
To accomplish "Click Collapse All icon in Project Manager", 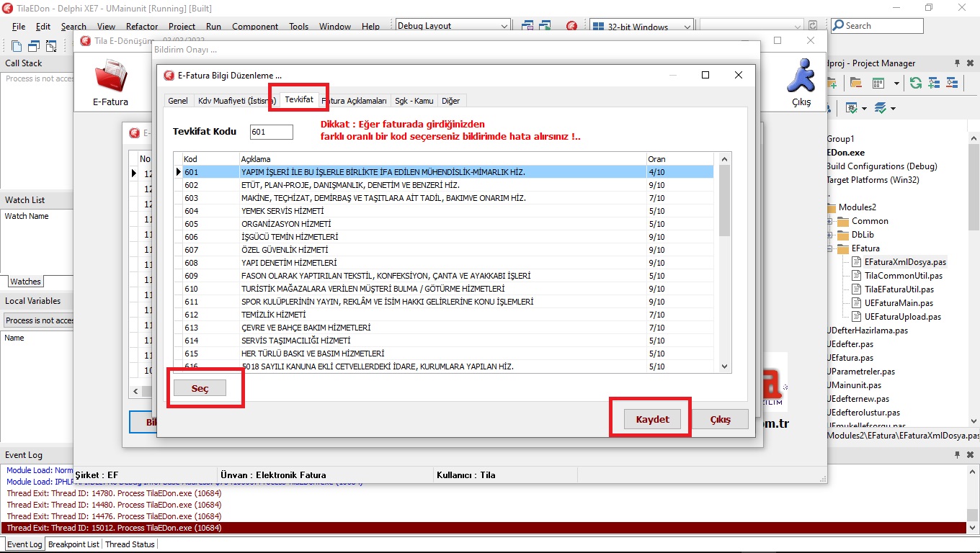I will coord(952,83).
